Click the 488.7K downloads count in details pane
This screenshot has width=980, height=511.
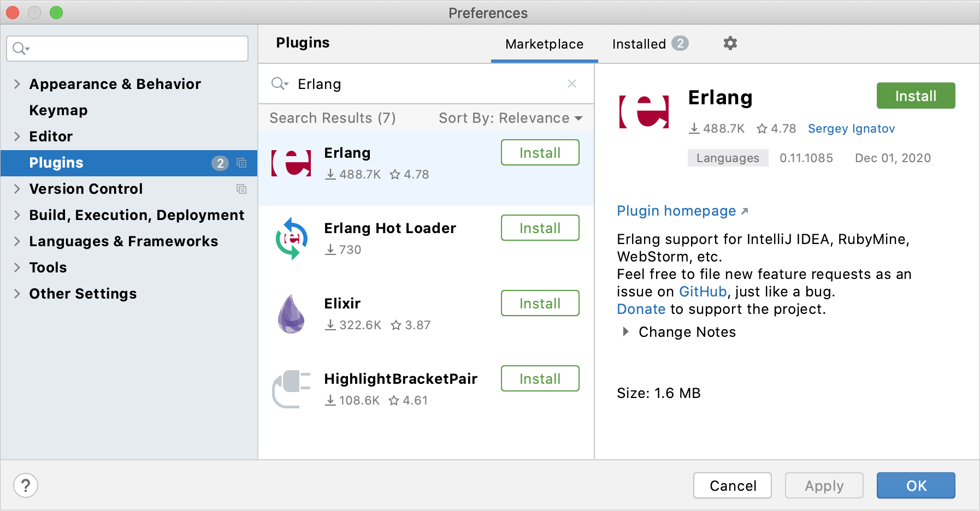(x=717, y=128)
